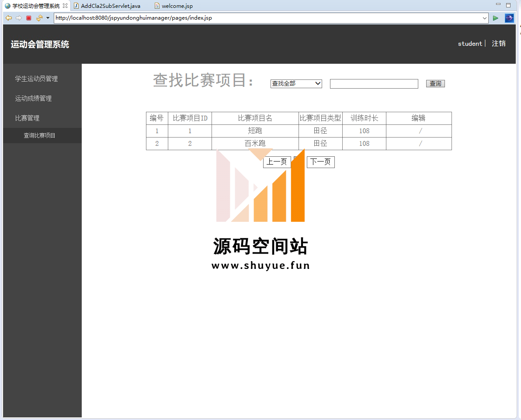
Task: Click the 短跑 project name cell
Action: point(255,131)
